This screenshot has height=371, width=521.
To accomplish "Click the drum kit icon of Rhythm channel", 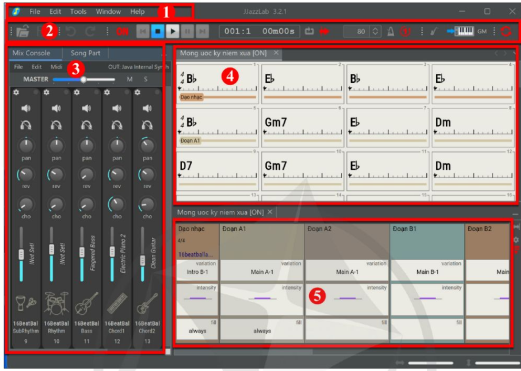I will pos(56,304).
